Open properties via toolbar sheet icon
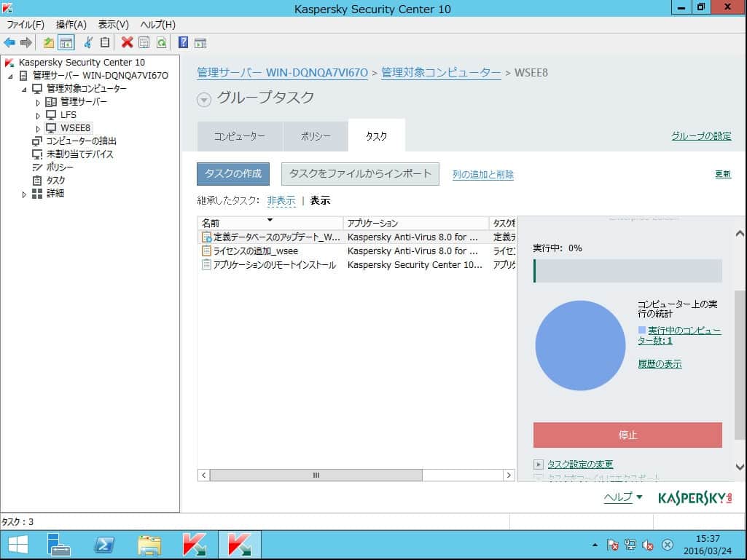The height and width of the screenshot is (560, 747). coord(144,43)
